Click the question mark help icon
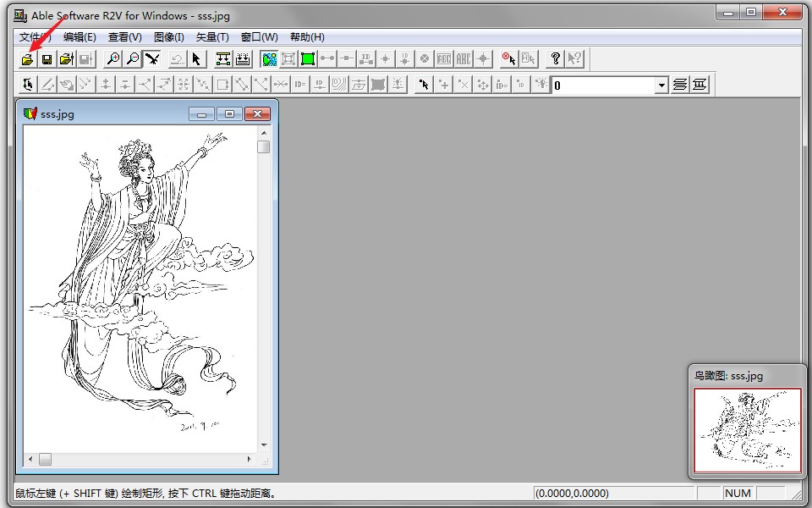 (x=555, y=59)
